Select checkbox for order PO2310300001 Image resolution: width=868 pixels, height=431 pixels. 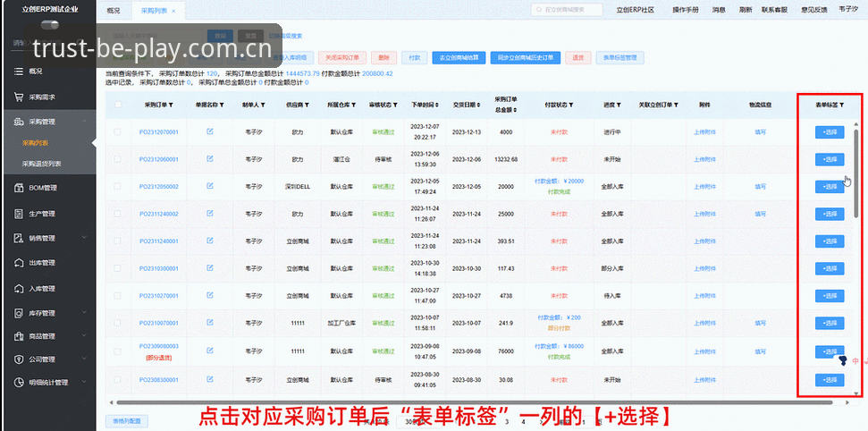tap(117, 268)
